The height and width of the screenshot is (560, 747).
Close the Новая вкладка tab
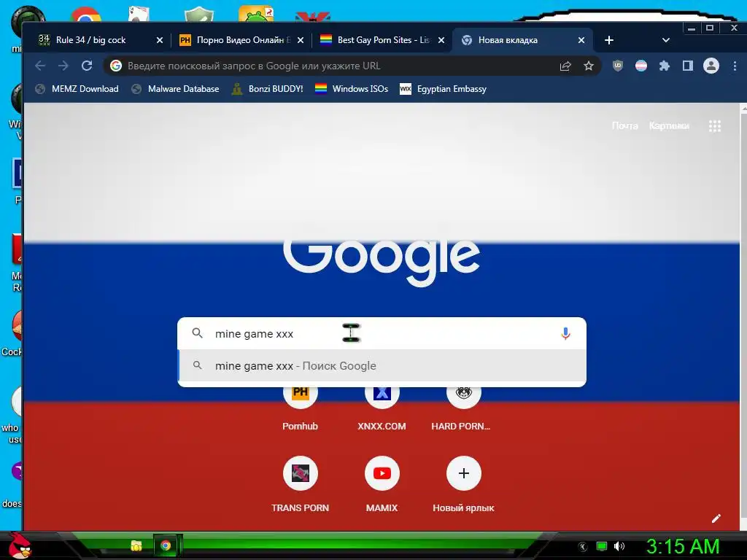click(x=581, y=40)
